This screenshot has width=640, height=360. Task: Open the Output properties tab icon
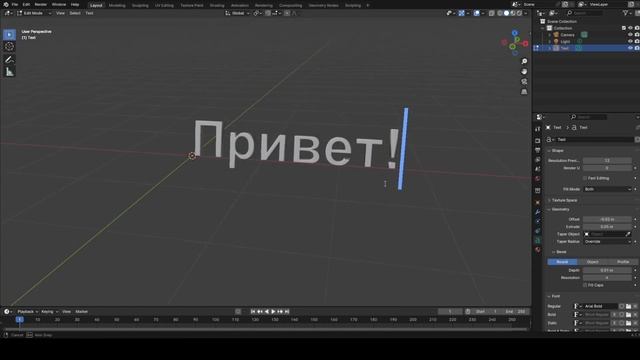[x=538, y=150]
